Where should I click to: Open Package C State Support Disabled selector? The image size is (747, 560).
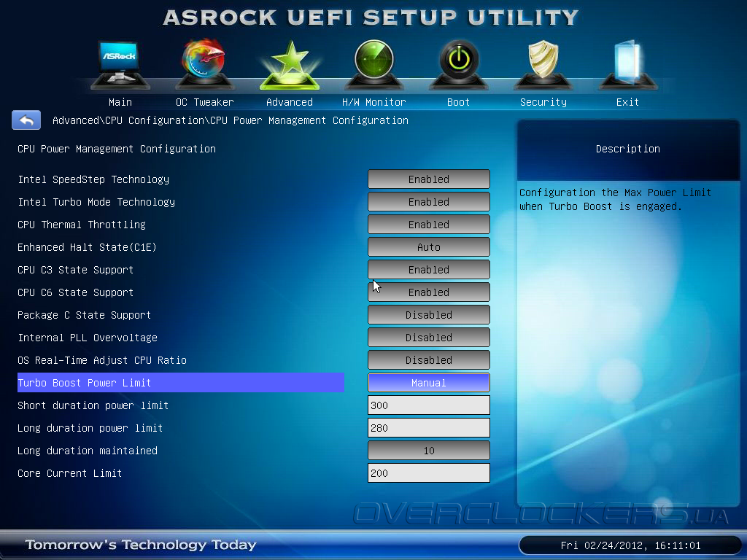point(429,315)
